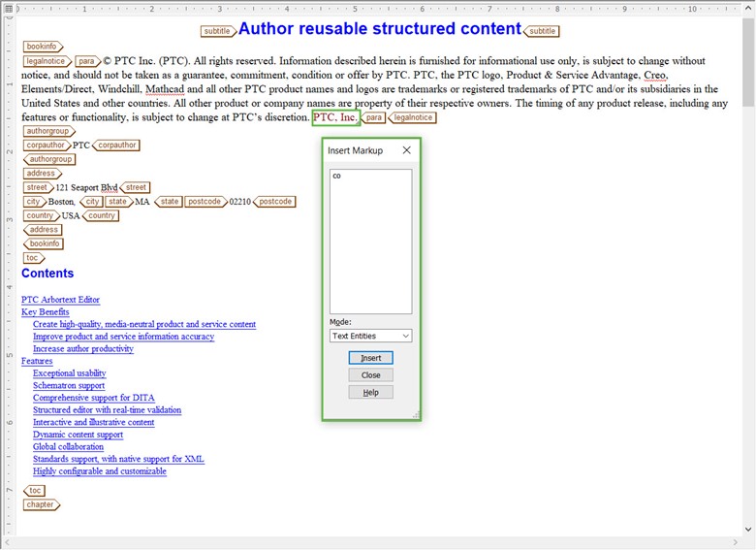The image size is (756, 550).
Task: Select the closing street tag
Action: [135, 187]
